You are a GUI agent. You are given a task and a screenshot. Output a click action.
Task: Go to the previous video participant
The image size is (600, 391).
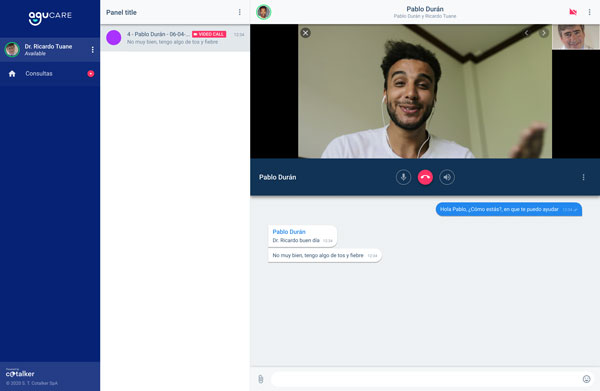pos(527,33)
